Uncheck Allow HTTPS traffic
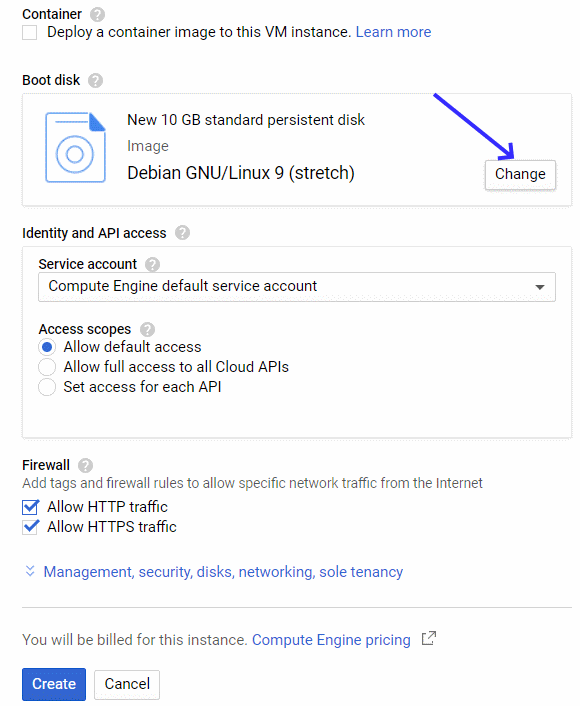Viewport: 580px width, 706px height. click(31, 527)
